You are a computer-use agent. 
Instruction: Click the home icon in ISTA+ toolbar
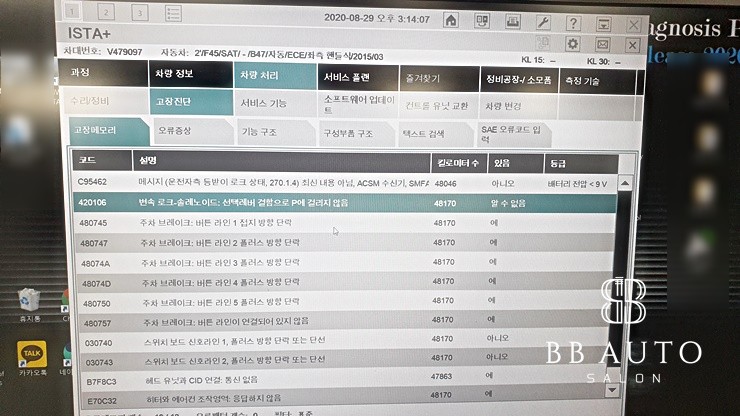point(451,20)
